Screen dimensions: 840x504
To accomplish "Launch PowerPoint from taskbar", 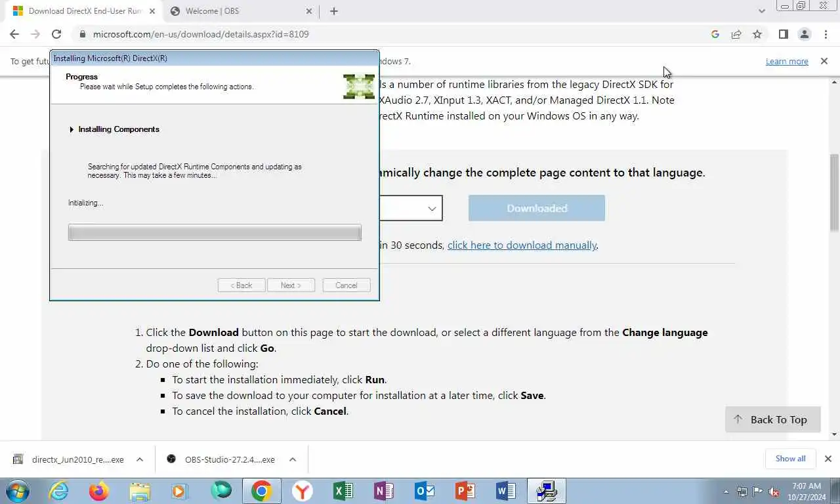I will 465,491.
